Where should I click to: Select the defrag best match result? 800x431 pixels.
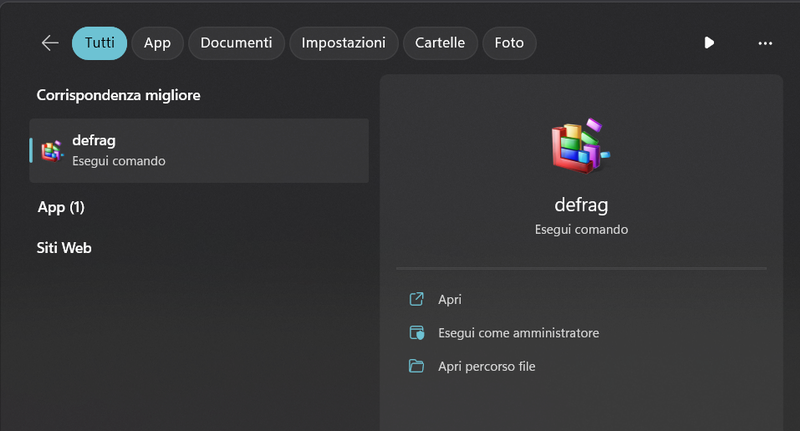(x=199, y=150)
